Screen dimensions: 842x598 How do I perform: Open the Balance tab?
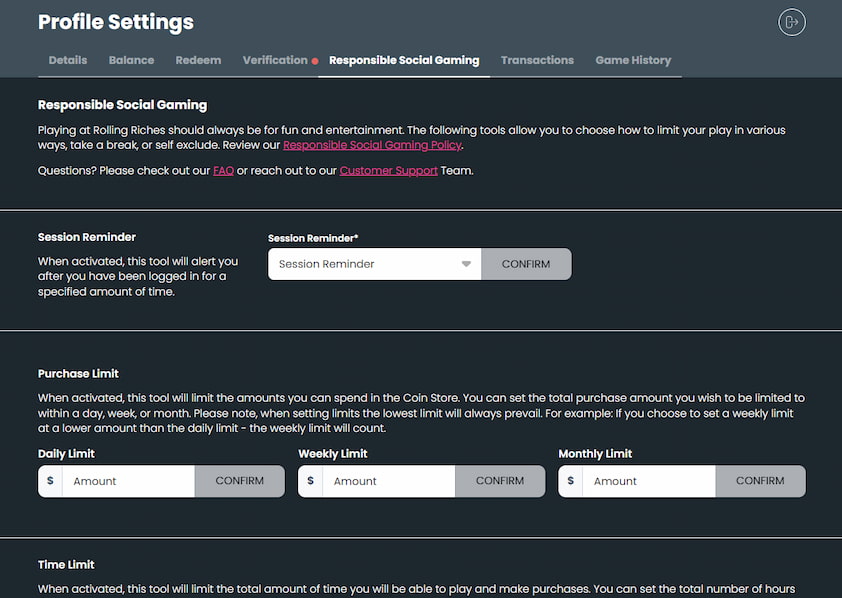(131, 60)
